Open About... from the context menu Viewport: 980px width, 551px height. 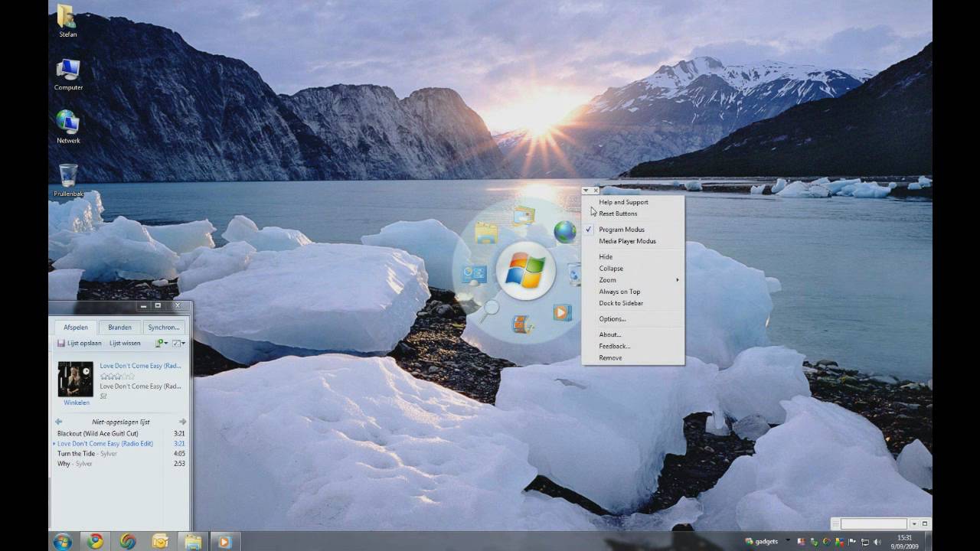[632, 334]
